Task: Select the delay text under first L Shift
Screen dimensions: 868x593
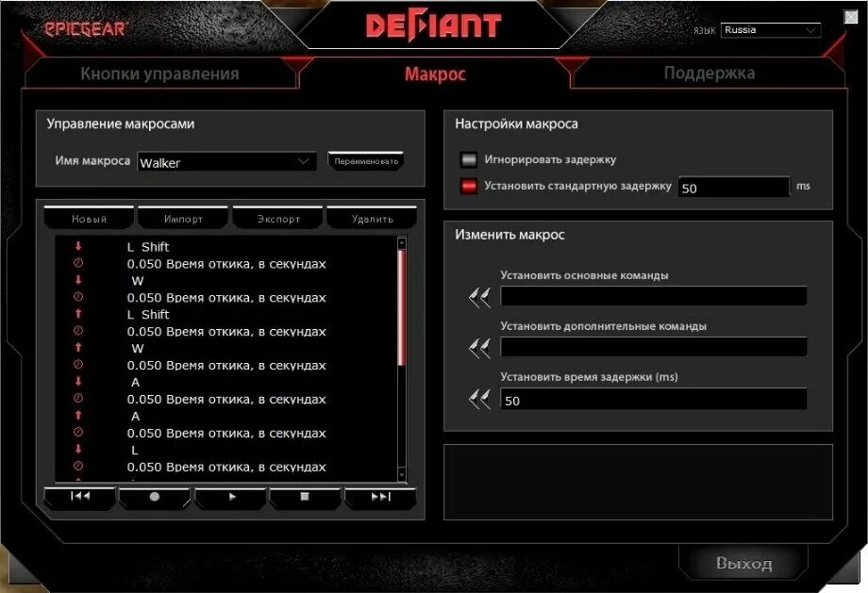Action: coord(226,264)
